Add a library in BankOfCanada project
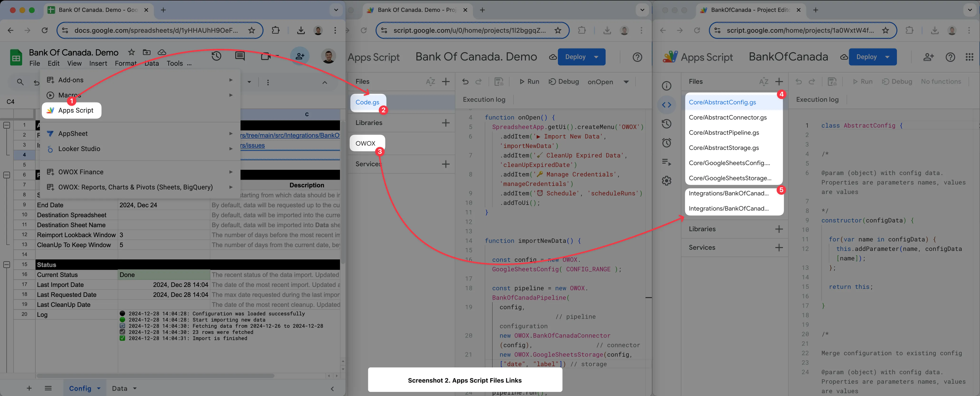This screenshot has width=980, height=396. (x=779, y=229)
